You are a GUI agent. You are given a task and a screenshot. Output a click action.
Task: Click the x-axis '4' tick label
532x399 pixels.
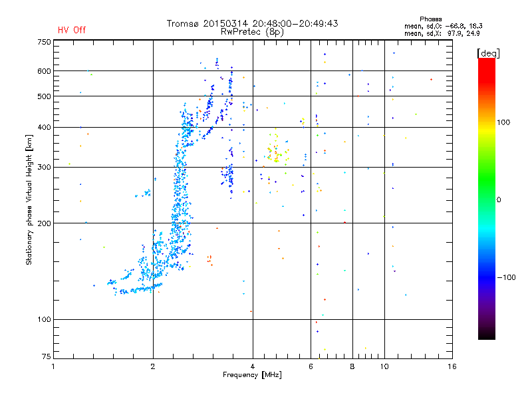coord(253,366)
